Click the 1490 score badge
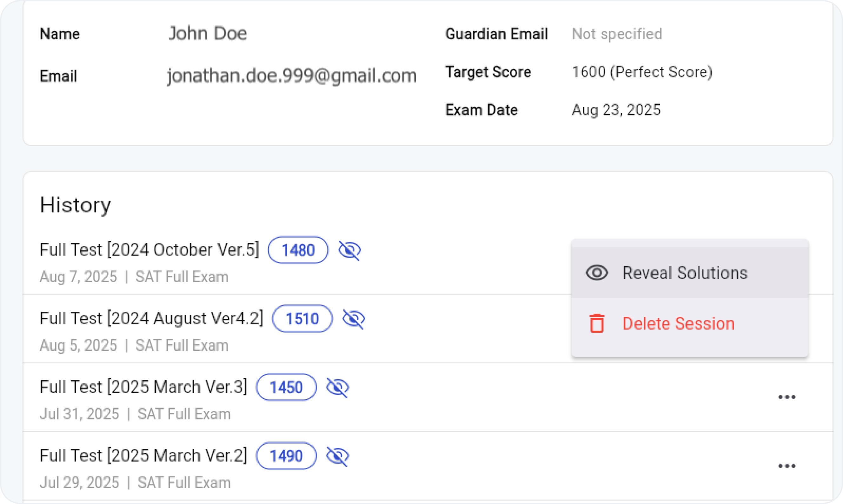 pyautogui.click(x=286, y=456)
